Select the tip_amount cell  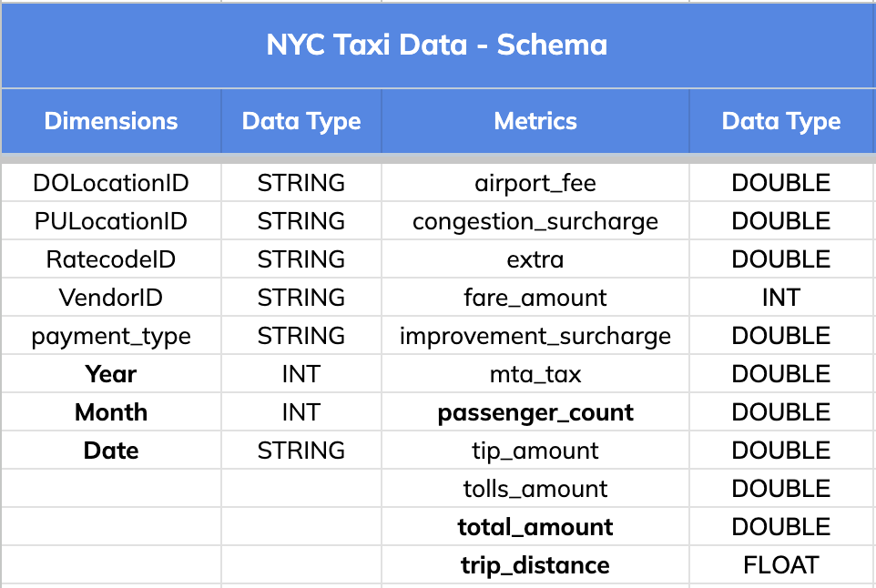point(535,451)
